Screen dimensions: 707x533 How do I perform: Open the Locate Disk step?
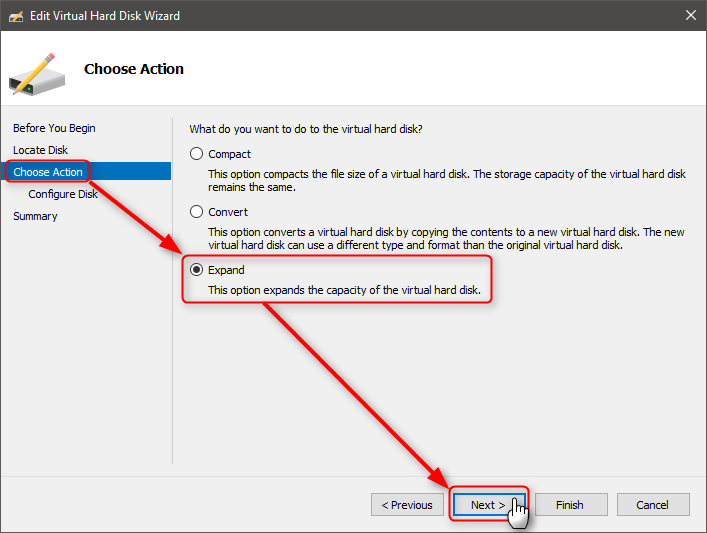[x=41, y=150]
